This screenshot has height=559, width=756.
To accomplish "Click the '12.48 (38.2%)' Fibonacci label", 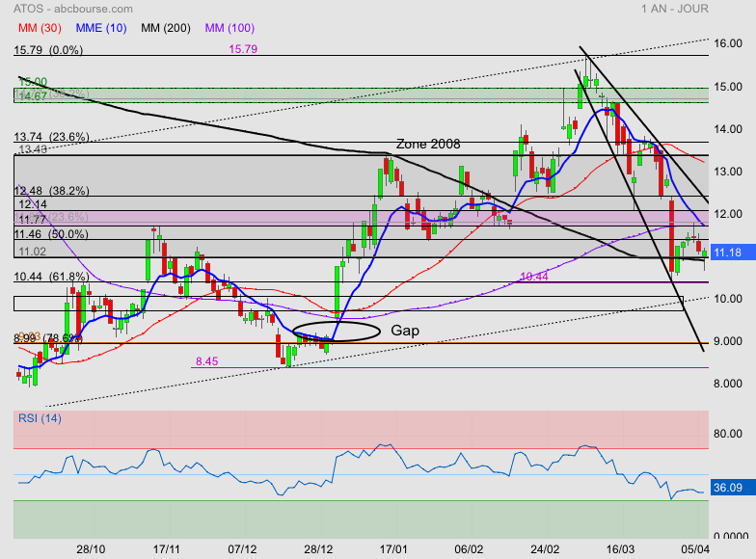I will click(52, 191).
